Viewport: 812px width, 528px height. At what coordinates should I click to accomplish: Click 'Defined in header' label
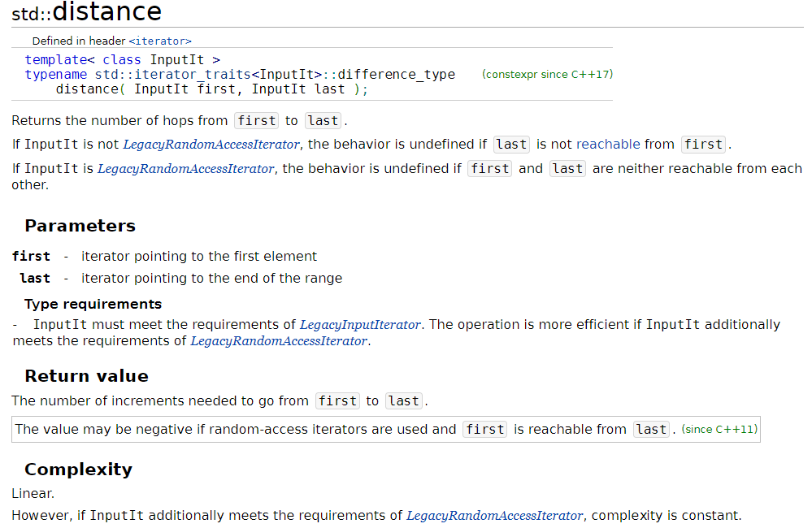coord(79,41)
